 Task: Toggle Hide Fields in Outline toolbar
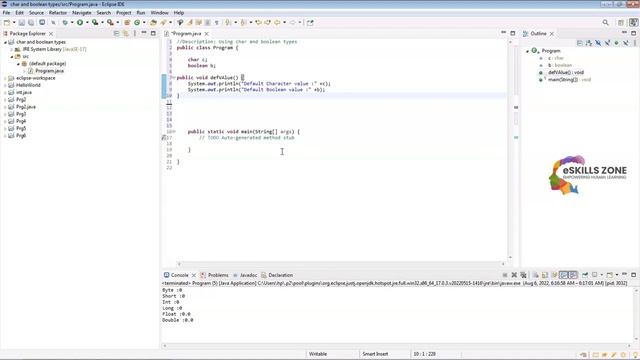(x=598, y=43)
